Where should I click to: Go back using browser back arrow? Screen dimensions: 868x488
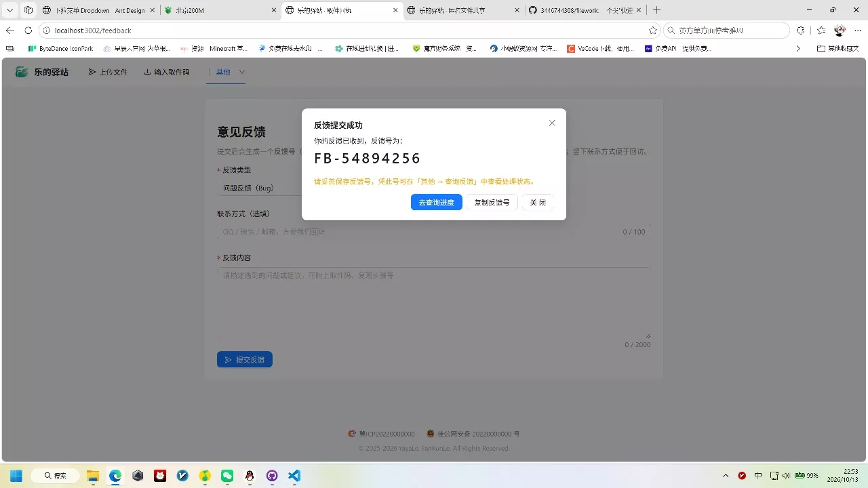(10, 30)
